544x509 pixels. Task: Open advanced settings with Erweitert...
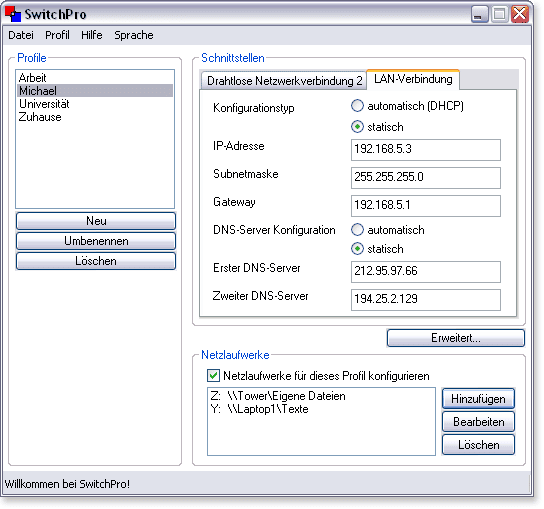[x=456, y=338]
